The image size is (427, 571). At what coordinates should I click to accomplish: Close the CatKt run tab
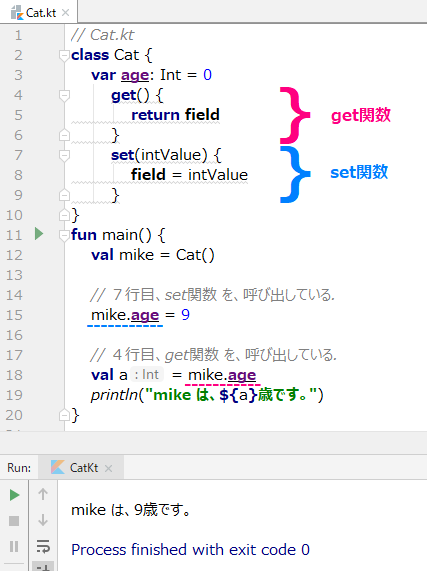[x=108, y=468]
